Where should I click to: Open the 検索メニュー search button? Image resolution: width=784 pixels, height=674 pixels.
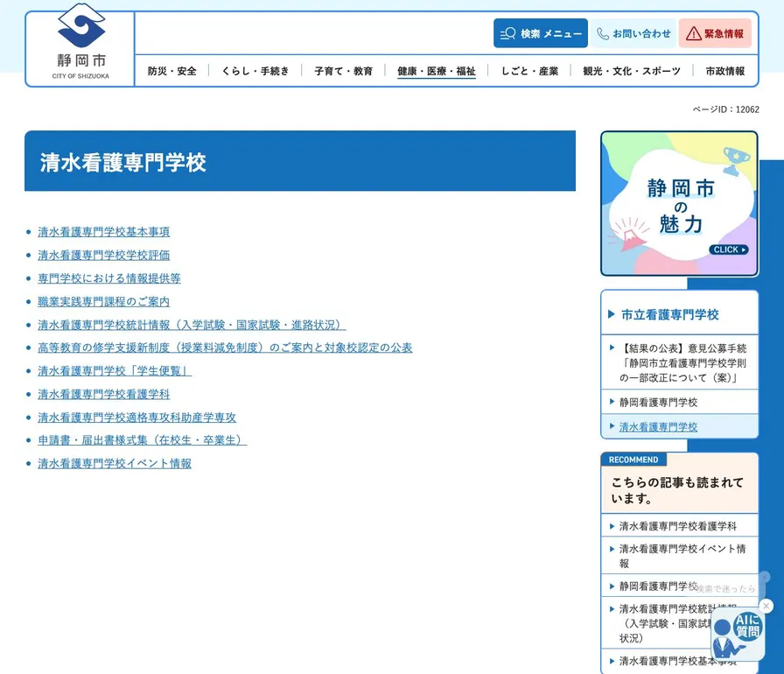pyautogui.click(x=541, y=33)
